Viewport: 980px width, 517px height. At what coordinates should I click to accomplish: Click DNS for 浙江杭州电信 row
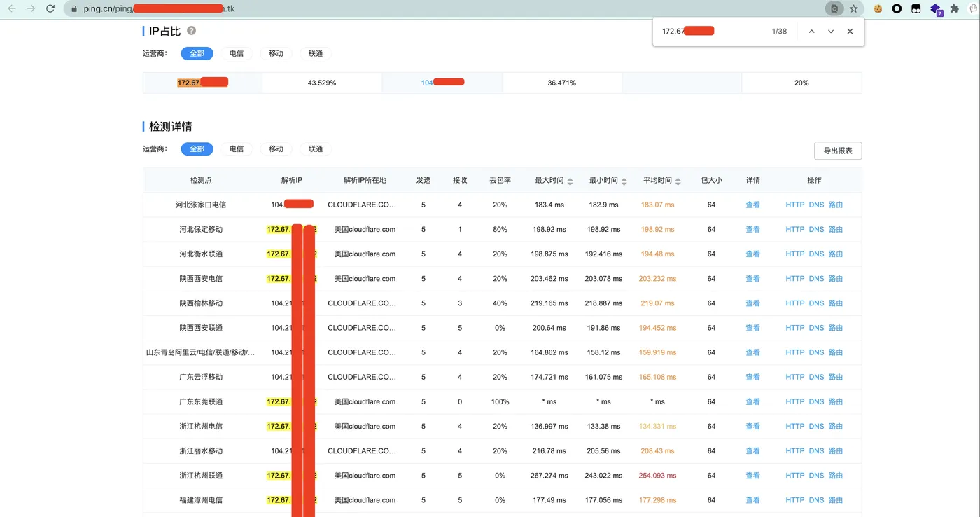(816, 426)
